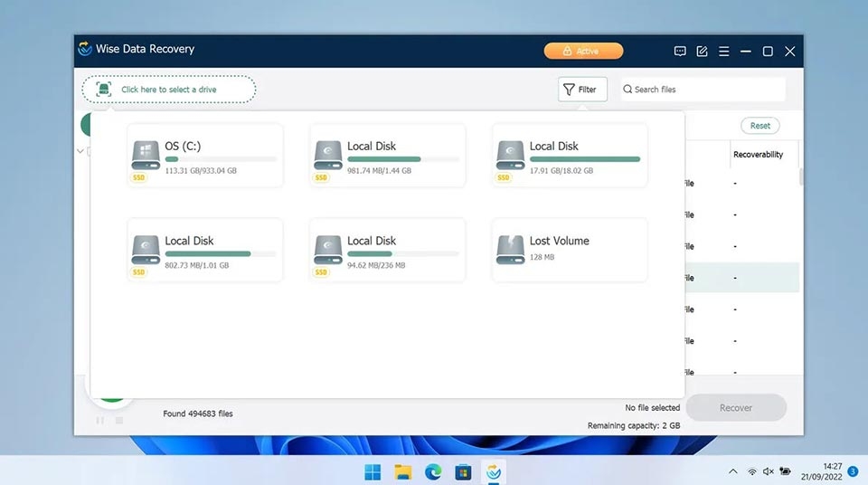Click 'Remaining capacity: 2 GB' text
The image size is (868, 485).
(634, 425)
